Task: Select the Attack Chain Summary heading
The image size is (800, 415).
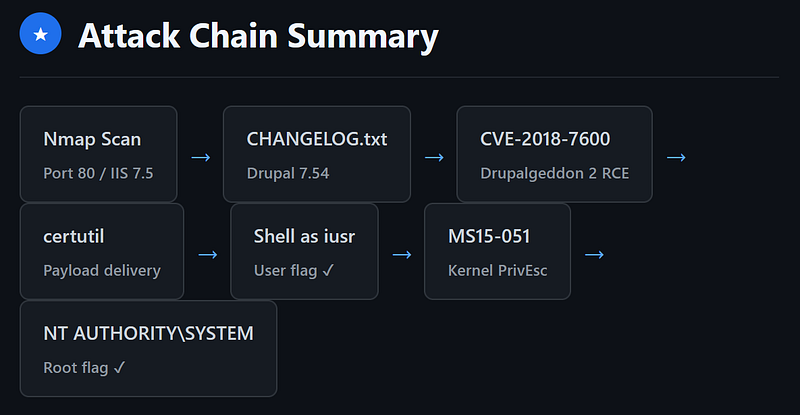Action: click(x=258, y=37)
